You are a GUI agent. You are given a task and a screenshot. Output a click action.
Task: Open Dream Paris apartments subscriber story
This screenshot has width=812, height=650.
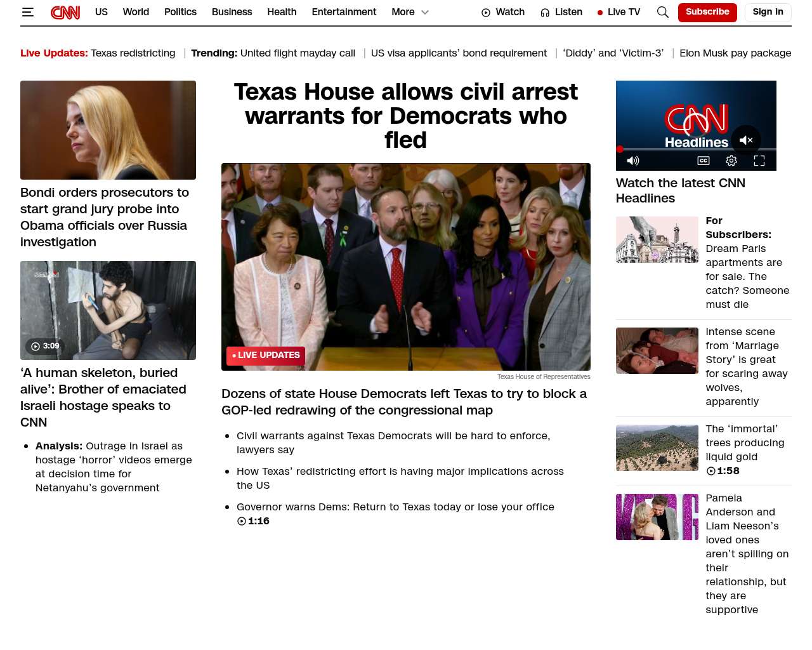748,263
